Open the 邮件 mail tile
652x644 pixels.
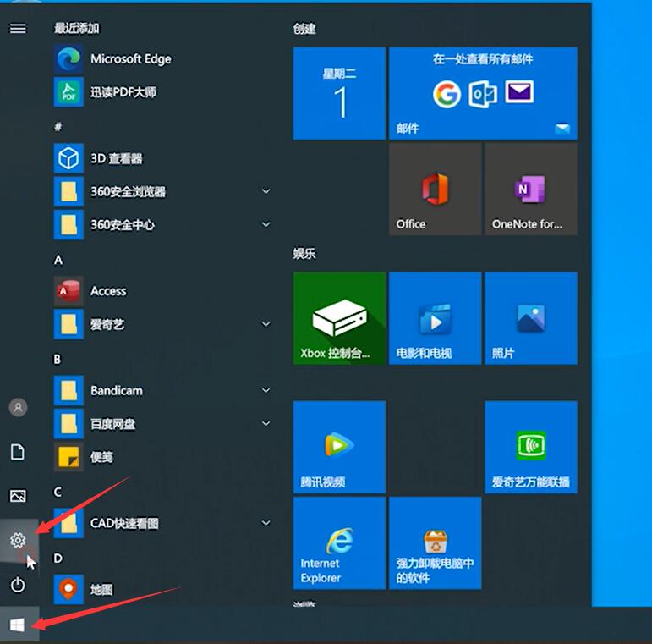click(483, 94)
